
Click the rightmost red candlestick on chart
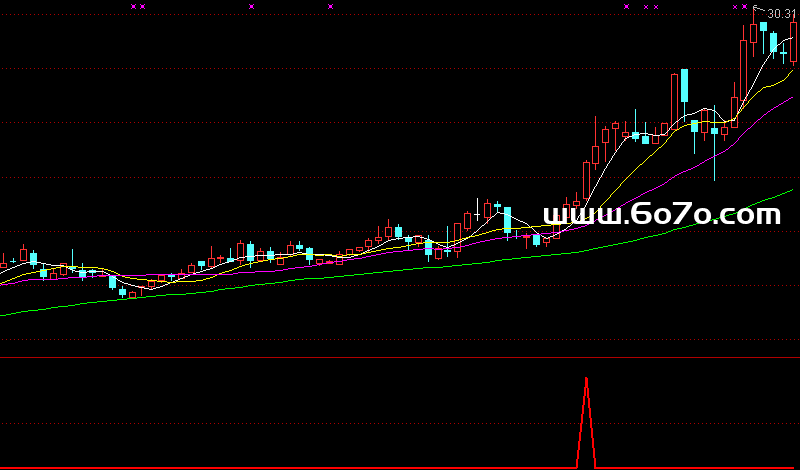pyautogui.click(x=793, y=44)
